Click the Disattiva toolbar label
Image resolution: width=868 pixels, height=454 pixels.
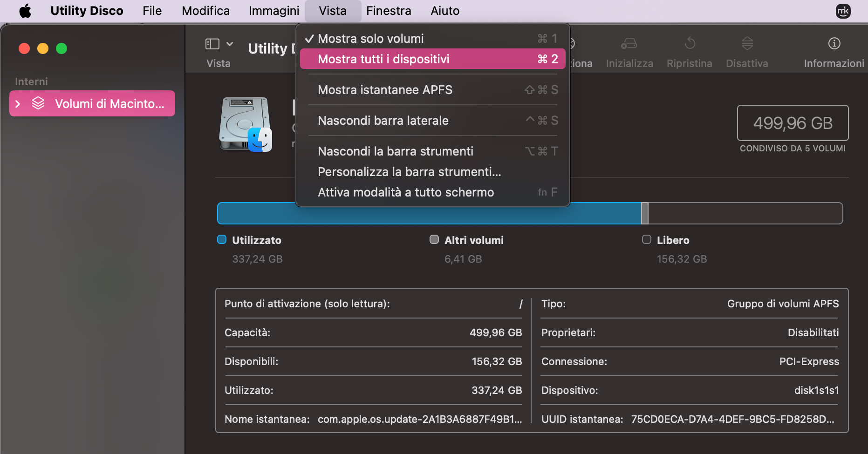tap(747, 63)
